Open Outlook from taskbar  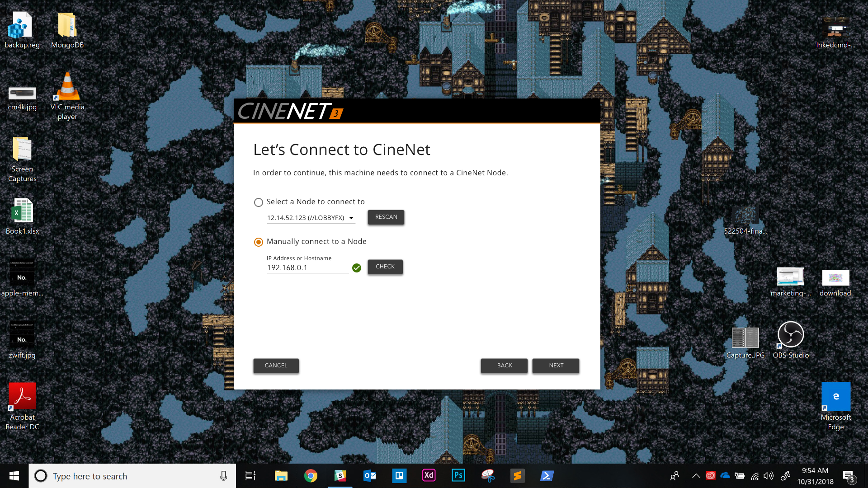370,476
